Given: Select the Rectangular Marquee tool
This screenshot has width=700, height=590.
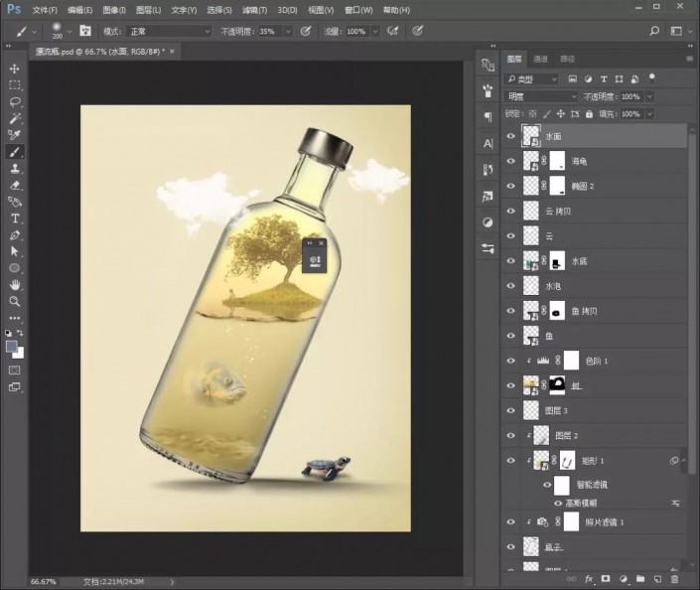Looking at the screenshot, I should [14, 84].
